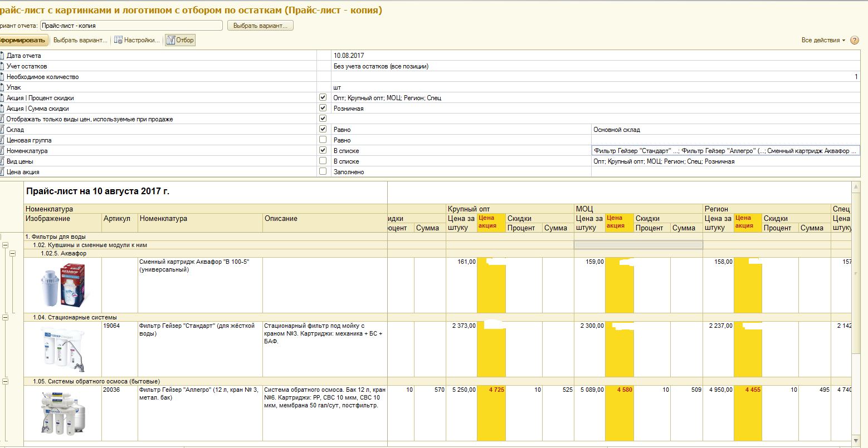Click the Вариант отчета input field
This screenshot has height=448, width=868.
coord(131,26)
